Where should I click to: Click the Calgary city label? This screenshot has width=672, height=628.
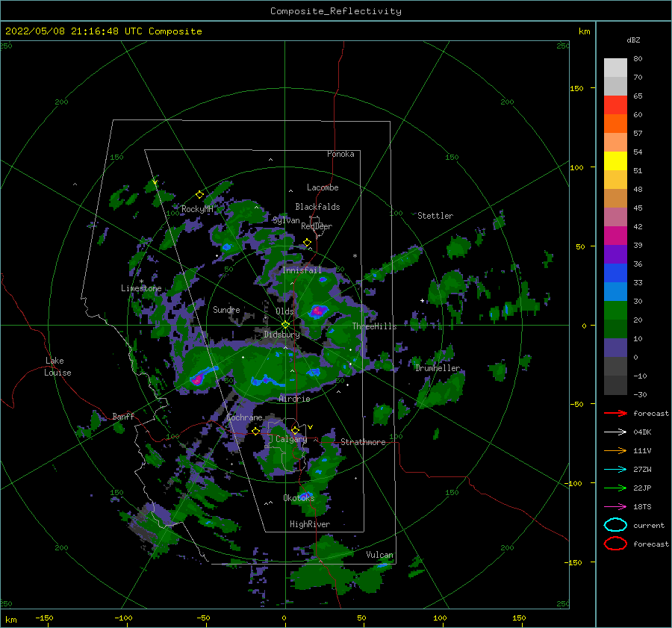point(291,439)
